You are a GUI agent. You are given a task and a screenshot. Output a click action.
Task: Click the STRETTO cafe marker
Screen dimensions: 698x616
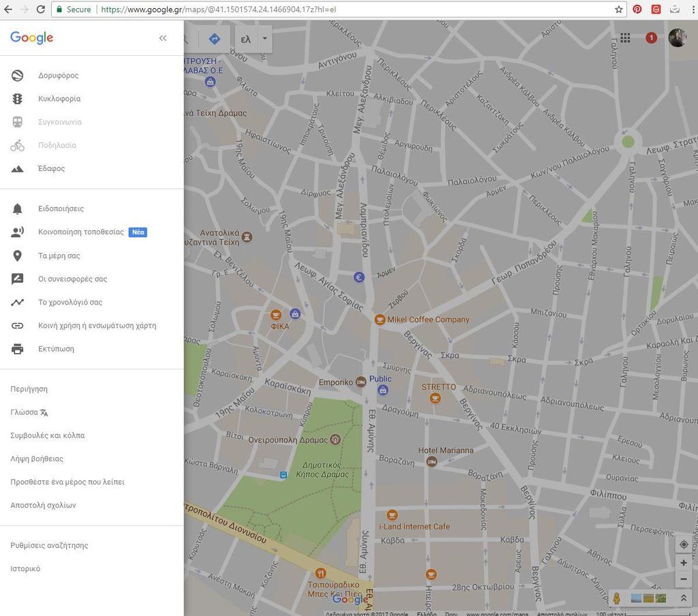(x=436, y=398)
